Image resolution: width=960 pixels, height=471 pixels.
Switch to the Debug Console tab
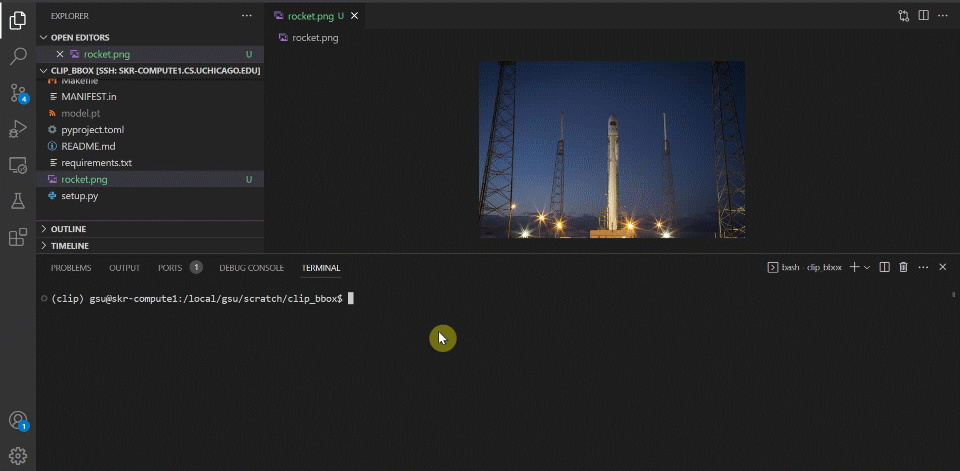[x=252, y=268]
